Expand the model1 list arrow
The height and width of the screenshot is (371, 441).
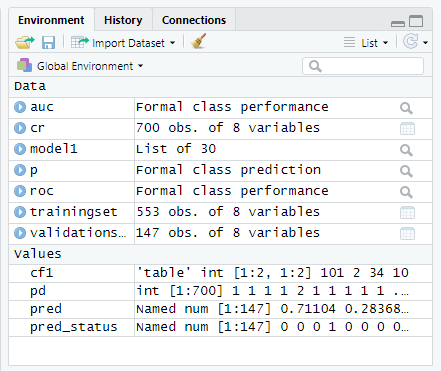click(x=20, y=149)
